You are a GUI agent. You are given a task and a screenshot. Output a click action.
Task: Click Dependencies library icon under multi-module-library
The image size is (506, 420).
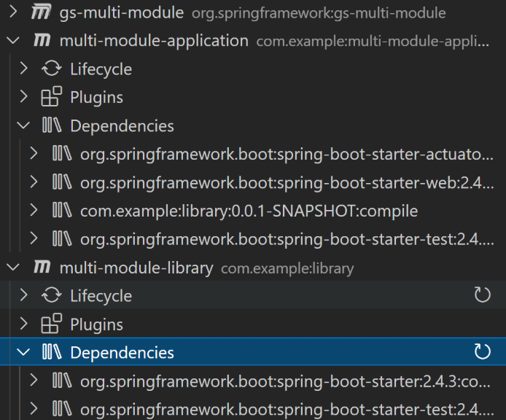[52, 352]
